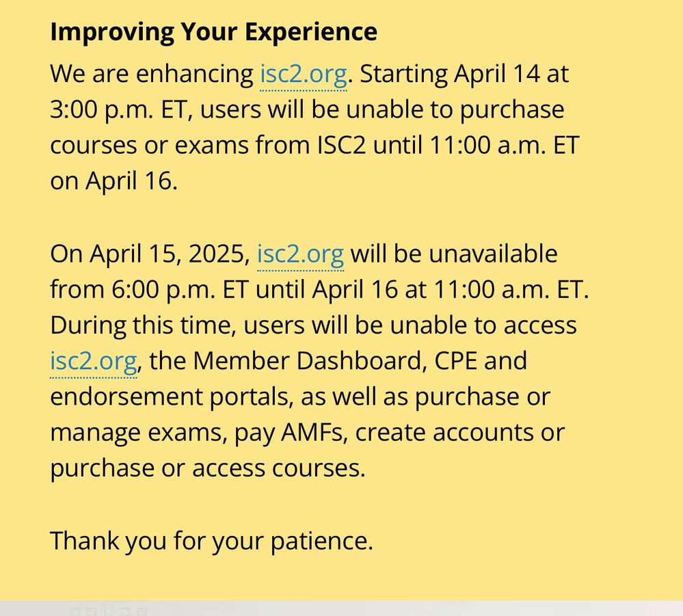Click the "purchase or access courses." line

point(207,469)
